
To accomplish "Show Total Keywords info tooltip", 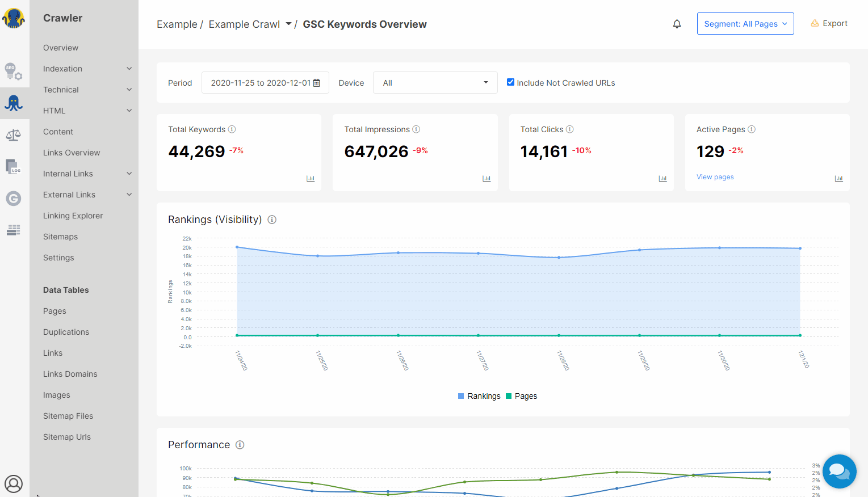I will point(232,129).
